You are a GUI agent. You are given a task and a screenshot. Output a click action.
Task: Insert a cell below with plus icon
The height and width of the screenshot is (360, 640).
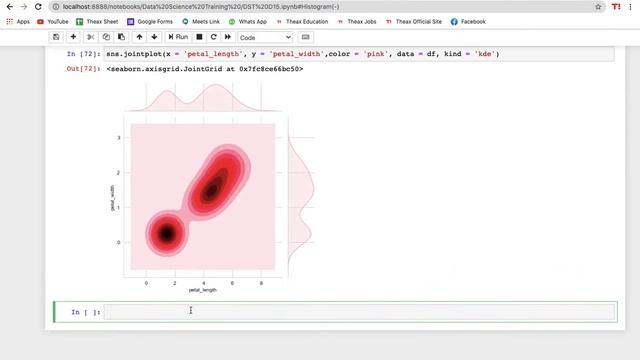coord(73,37)
